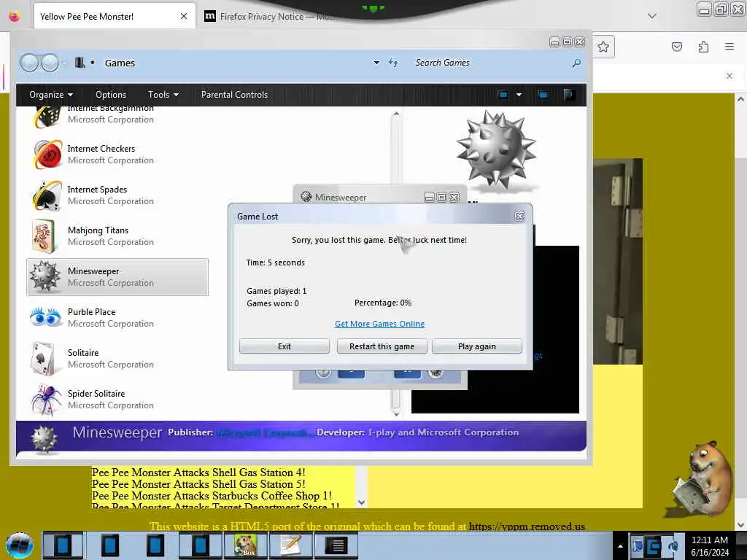Open Firefox extensions puzzle icon

coord(704,47)
